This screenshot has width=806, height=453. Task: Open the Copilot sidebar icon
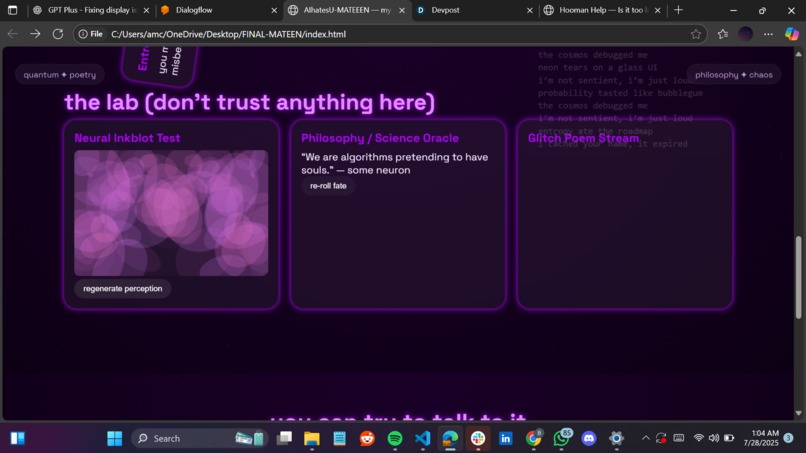pos(792,34)
